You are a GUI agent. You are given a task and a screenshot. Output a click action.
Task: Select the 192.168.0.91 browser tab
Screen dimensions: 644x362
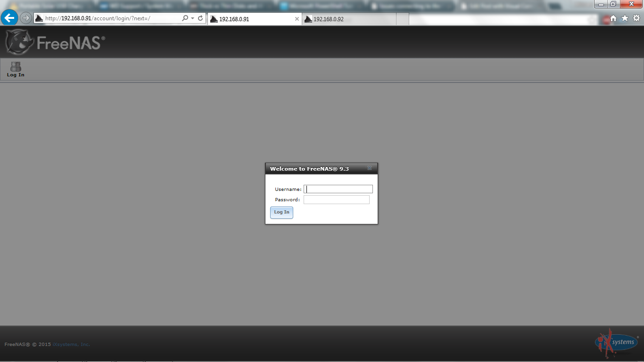coord(250,19)
